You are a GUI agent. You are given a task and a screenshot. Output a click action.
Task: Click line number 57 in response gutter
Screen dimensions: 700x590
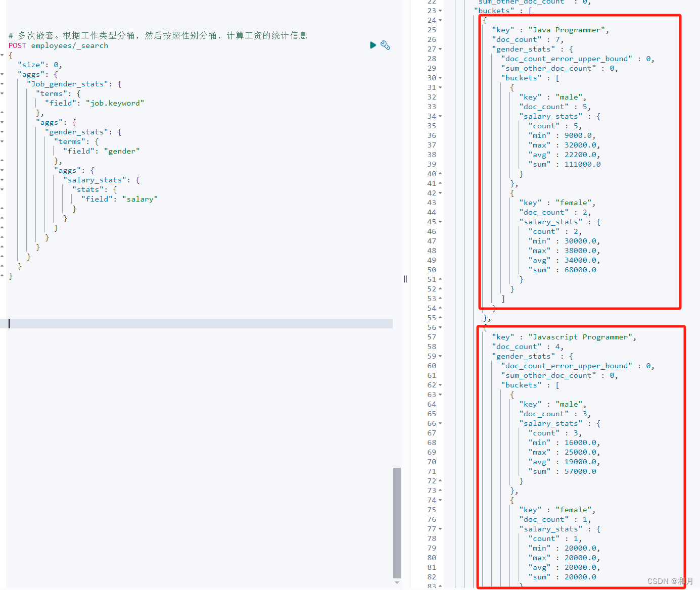point(432,337)
